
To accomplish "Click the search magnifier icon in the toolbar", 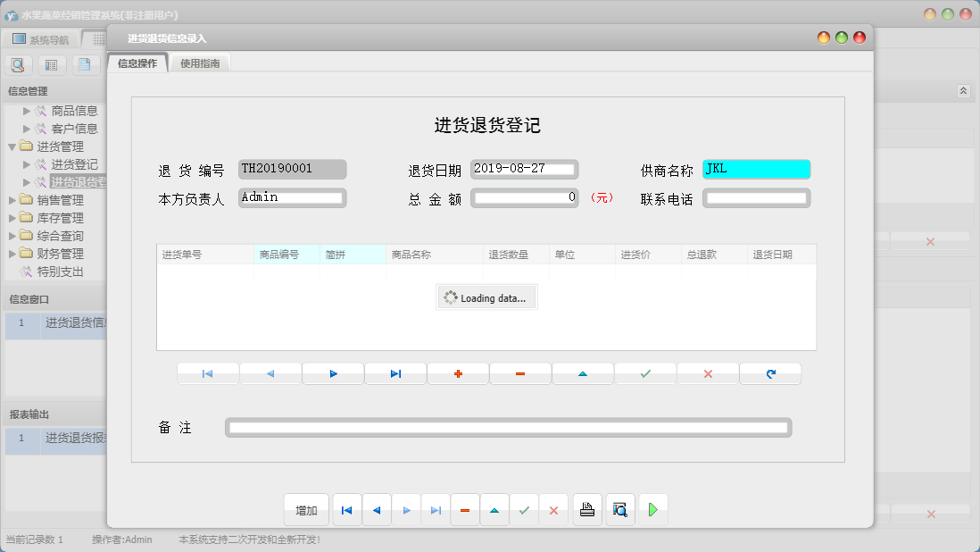I will [18, 64].
